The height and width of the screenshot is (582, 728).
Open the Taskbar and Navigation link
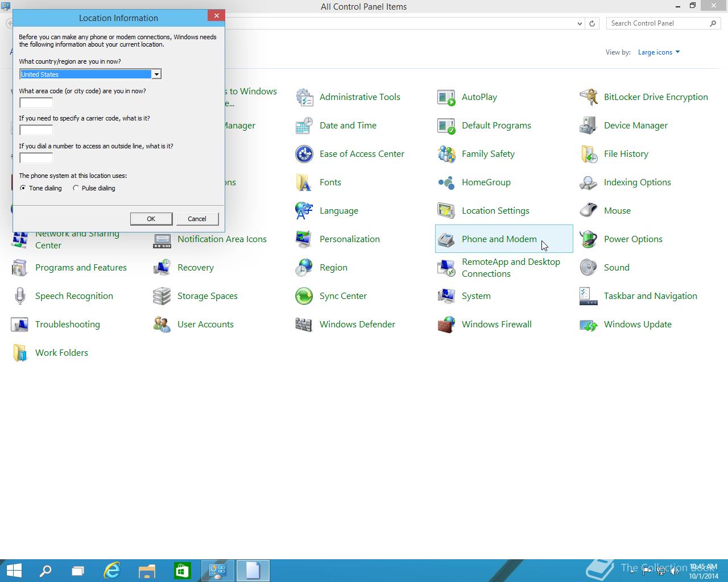[x=650, y=296]
